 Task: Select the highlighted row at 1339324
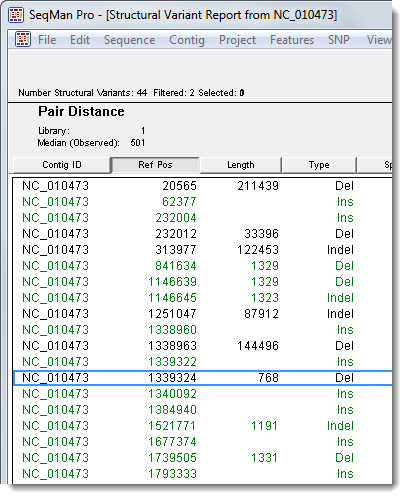(x=202, y=378)
